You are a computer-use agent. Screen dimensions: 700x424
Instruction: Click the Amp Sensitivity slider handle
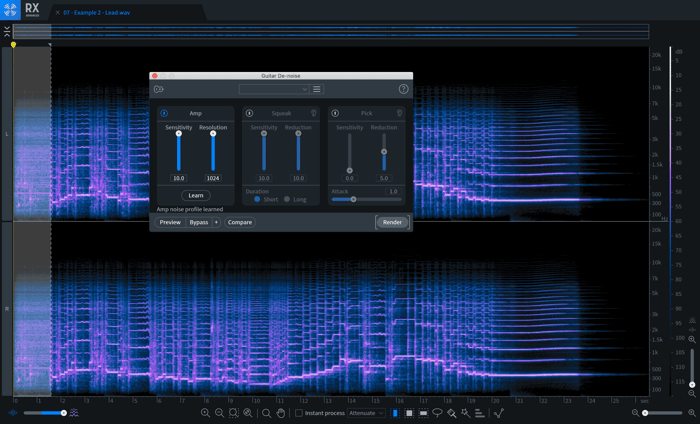[179, 133]
